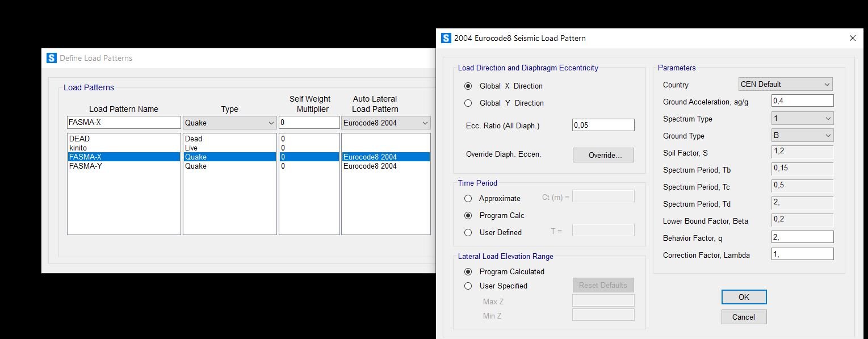This screenshot has width=868, height=339.
Task: Select Global X Direction radio button
Action: pos(468,86)
